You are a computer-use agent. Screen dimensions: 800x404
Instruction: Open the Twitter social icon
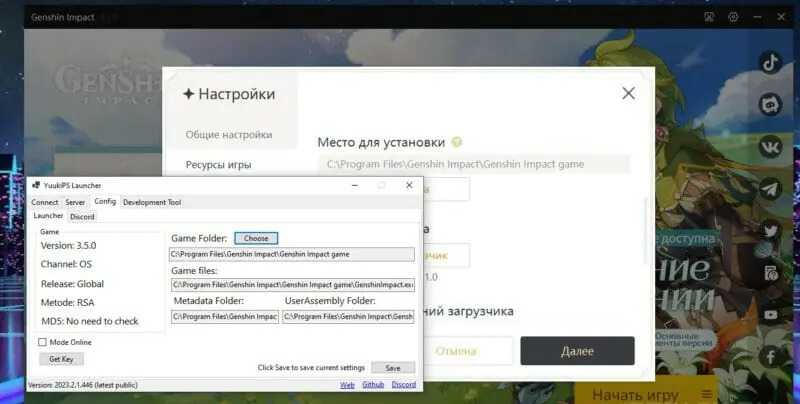pos(770,231)
